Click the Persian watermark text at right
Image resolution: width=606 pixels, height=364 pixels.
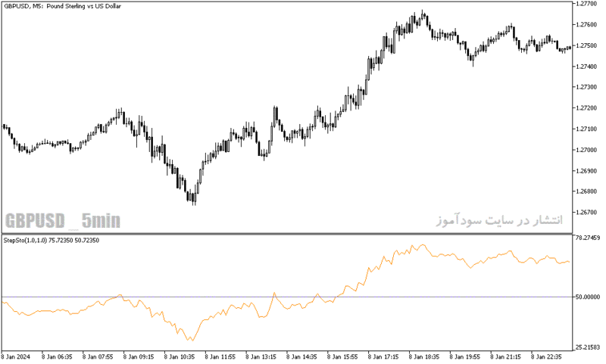pos(500,220)
